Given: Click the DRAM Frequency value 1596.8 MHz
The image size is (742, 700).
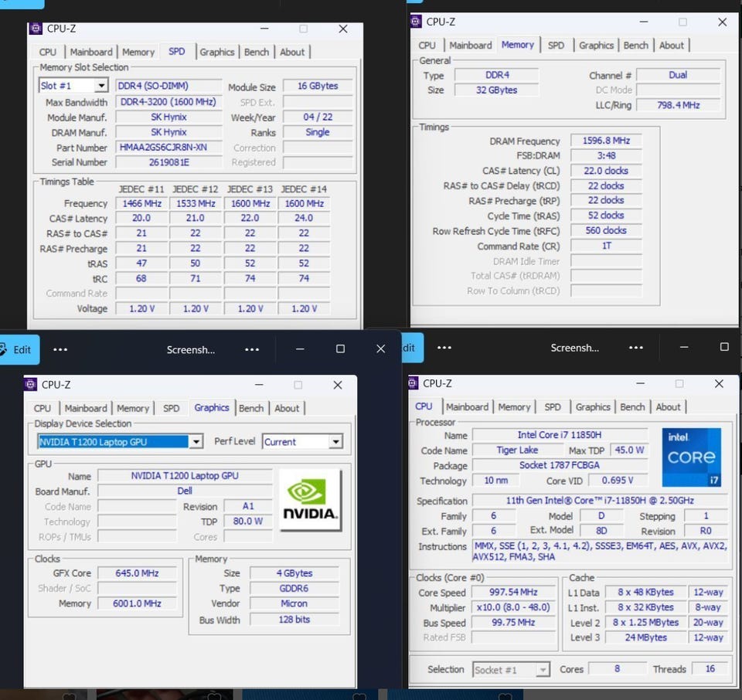Looking at the screenshot, I should pos(606,141).
